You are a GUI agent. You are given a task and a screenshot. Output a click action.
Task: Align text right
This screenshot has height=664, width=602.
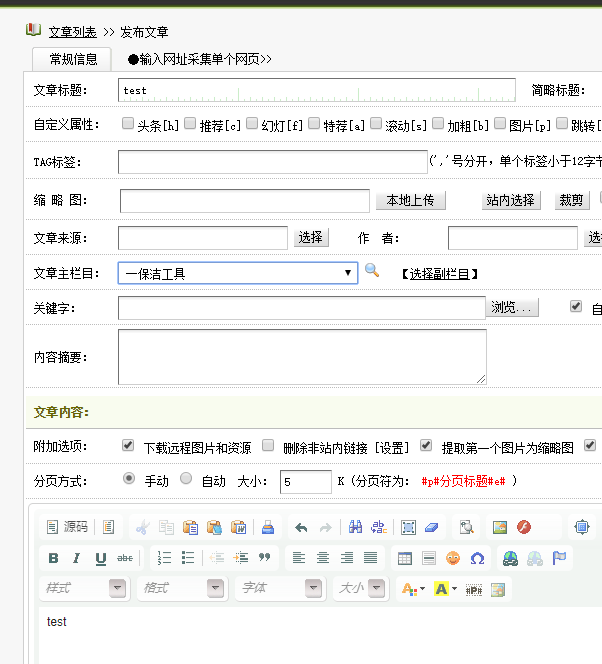pos(347,558)
